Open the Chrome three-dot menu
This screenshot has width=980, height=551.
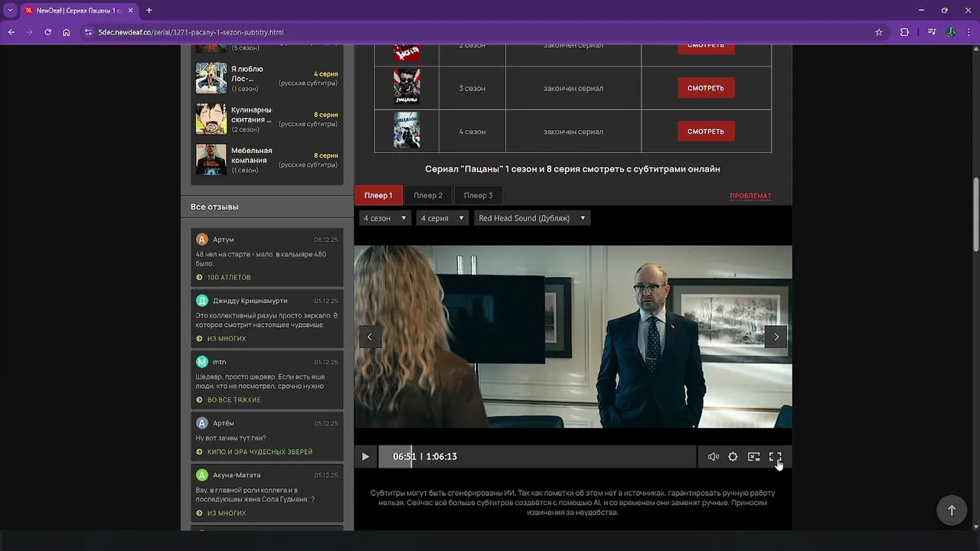tap(969, 32)
